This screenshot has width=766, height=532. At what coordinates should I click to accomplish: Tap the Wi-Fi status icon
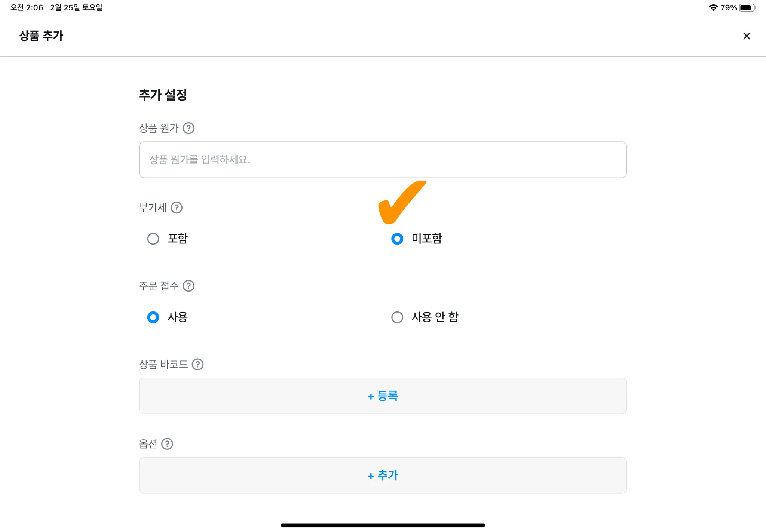(x=713, y=7)
